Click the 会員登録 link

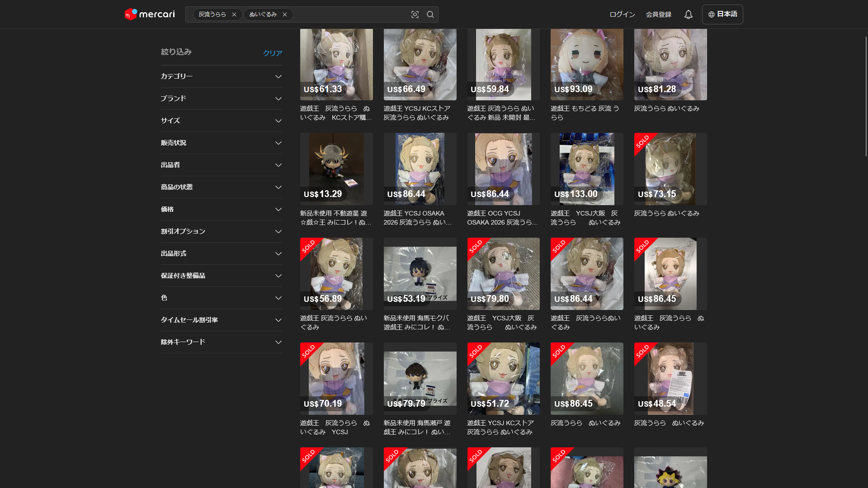658,14
